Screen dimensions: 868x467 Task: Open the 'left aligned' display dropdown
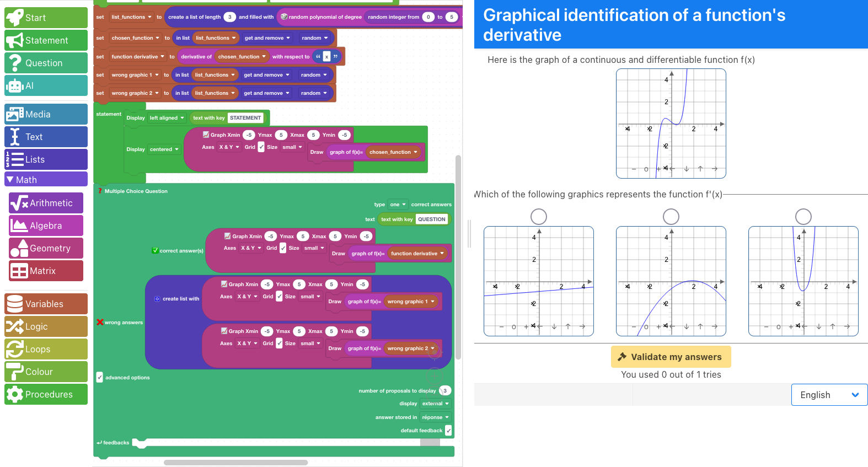(x=167, y=118)
